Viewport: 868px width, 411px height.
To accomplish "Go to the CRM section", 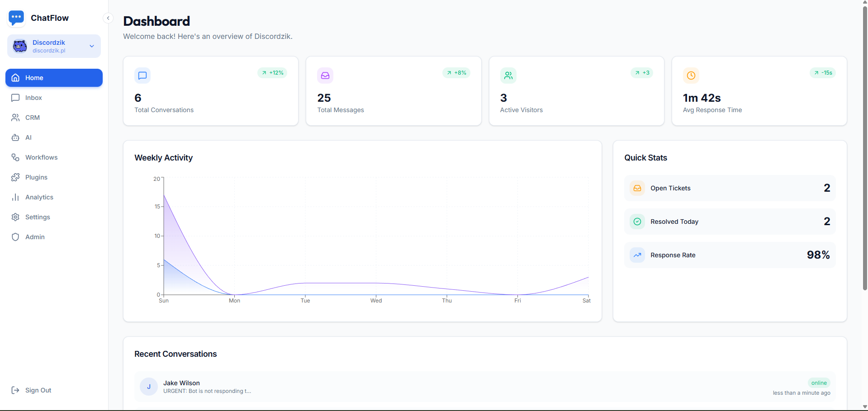I will [x=32, y=118].
